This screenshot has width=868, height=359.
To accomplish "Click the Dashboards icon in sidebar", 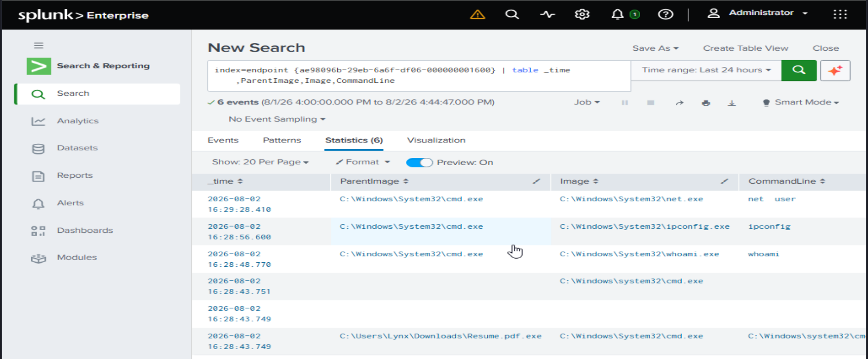I will pos(38,231).
